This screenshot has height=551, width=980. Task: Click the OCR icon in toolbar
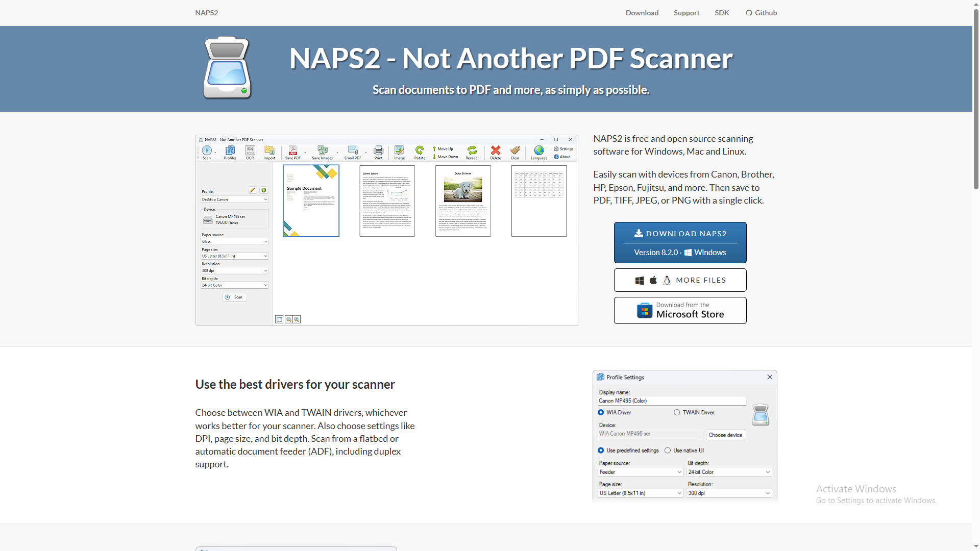pyautogui.click(x=250, y=151)
